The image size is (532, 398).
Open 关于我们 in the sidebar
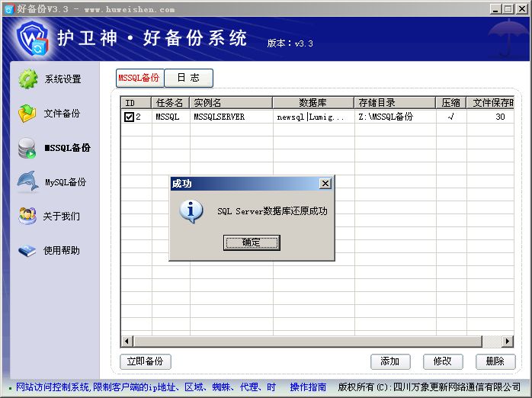(62, 216)
